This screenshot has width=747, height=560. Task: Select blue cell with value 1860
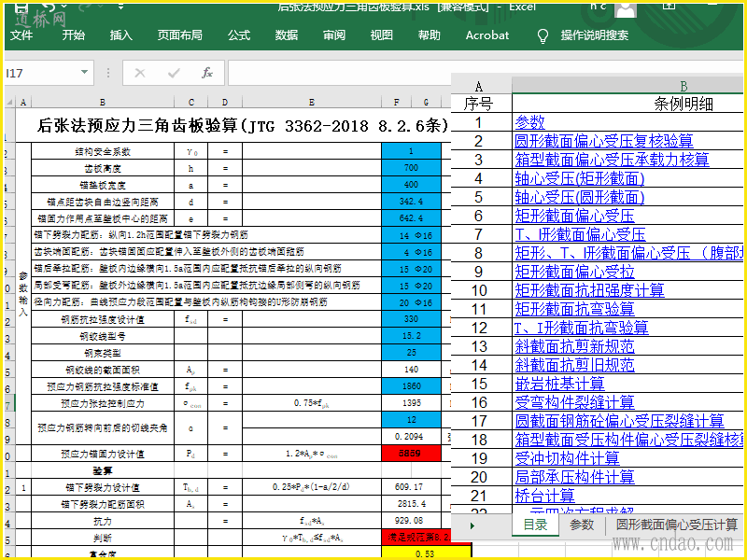click(x=411, y=386)
